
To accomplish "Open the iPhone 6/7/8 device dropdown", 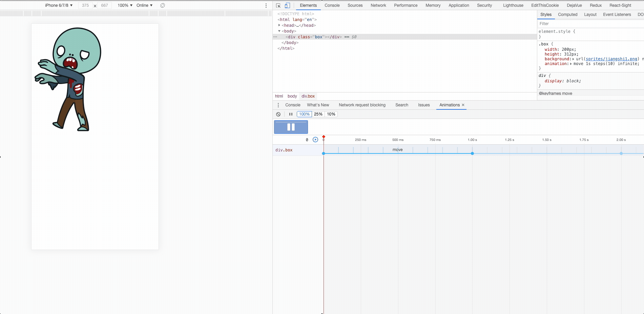I will pyautogui.click(x=59, y=5).
